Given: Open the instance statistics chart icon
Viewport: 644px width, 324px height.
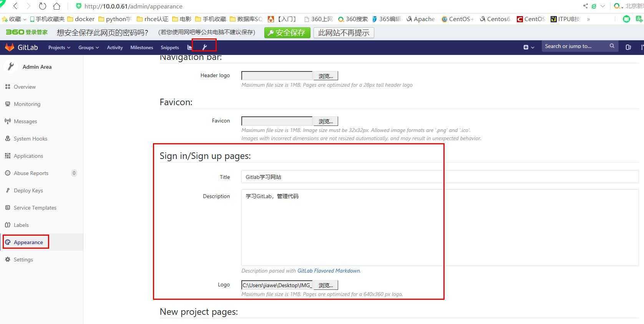Looking at the screenshot, I should [189, 47].
